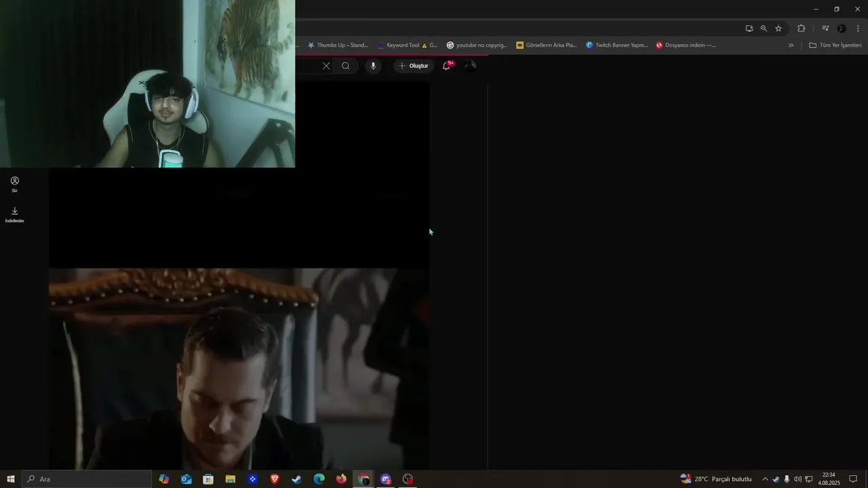The image size is (868, 488).
Task: Open the Windows notification center
Action: pos(853,479)
